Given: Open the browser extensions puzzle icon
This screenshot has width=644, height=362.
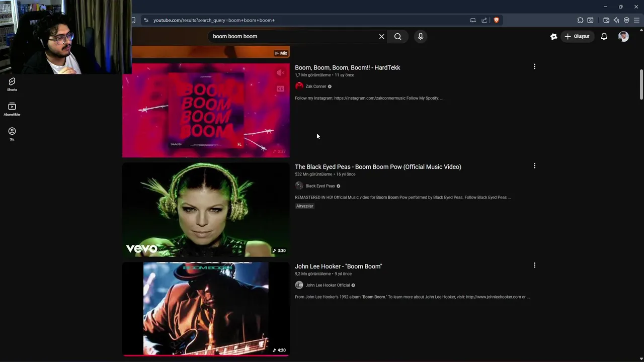Looking at the screenshot, I should pos(580,20).
